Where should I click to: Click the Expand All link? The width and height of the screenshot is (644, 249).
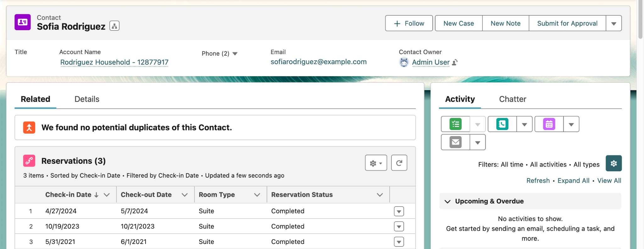click(x=573, y=181)
